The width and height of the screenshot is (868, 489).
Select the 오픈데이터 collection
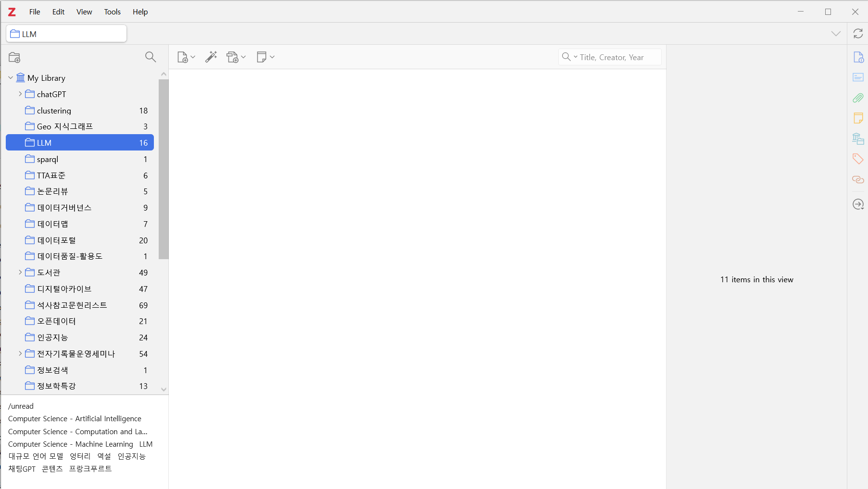click(x=80, y=321)
